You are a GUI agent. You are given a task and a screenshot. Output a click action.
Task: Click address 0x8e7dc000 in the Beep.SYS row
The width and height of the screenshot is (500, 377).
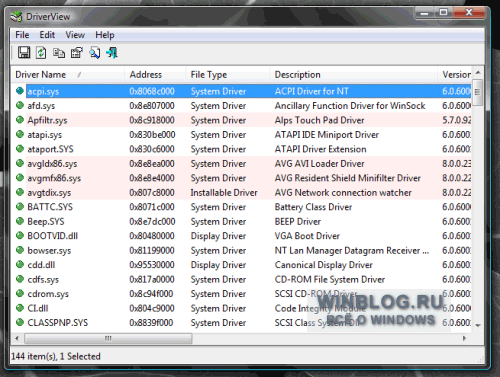pyautogui.click(x=152, y=222)
